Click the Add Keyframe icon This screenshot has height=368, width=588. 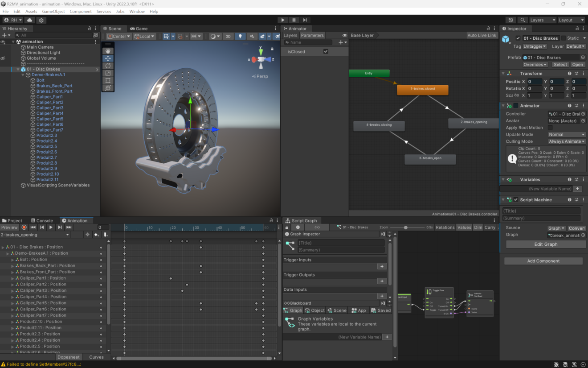[97, 235]
